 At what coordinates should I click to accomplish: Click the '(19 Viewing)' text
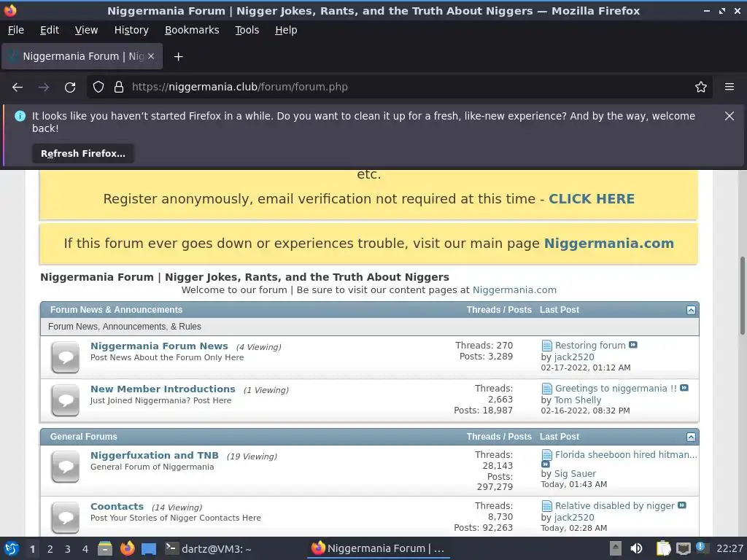point(252,456)
